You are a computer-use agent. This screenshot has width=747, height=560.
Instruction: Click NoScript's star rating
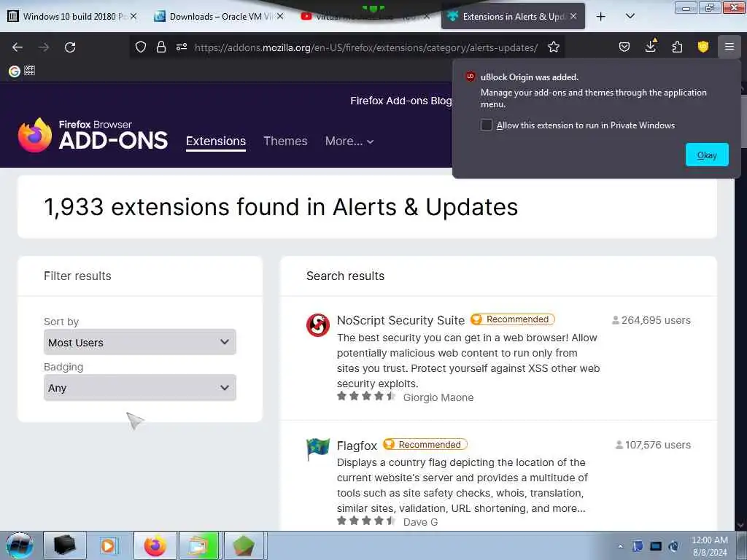coord(366,396)
